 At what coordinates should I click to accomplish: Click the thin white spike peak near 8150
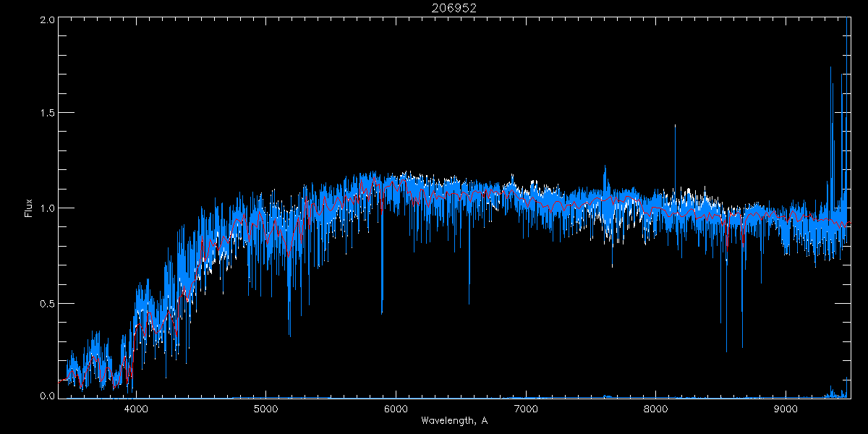675,126
